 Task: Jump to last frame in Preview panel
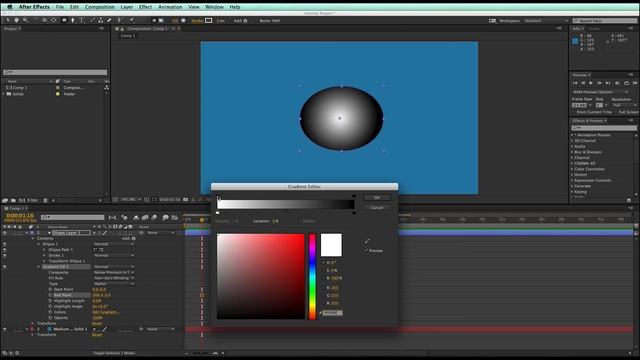click(x=608, y=83)
